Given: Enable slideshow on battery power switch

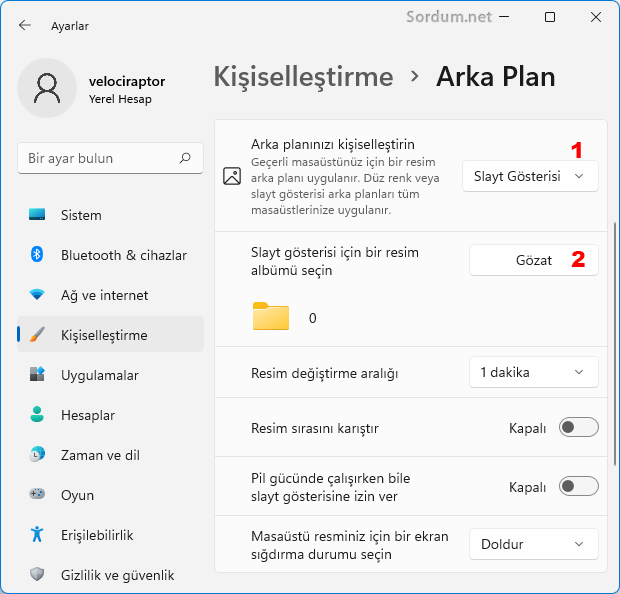Looking at the screenshot, I should [579, 487].
